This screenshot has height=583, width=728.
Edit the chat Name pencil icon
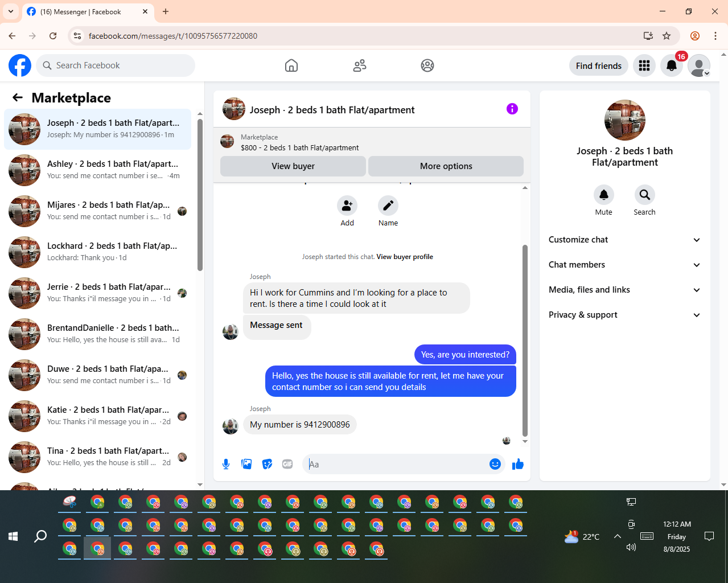click(388, 206)
